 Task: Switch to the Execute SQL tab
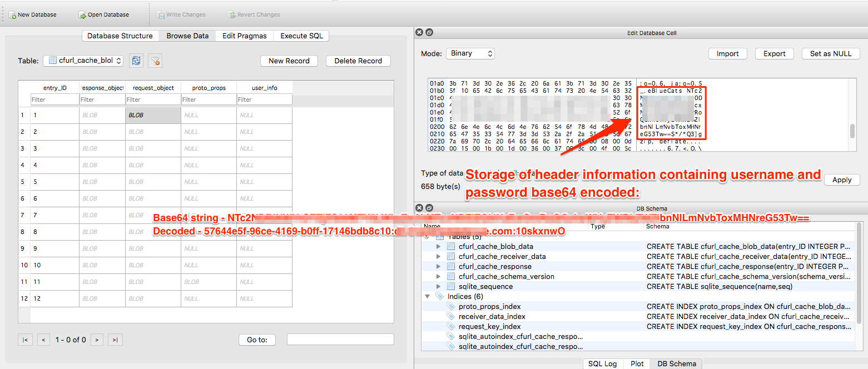(301, 36)
